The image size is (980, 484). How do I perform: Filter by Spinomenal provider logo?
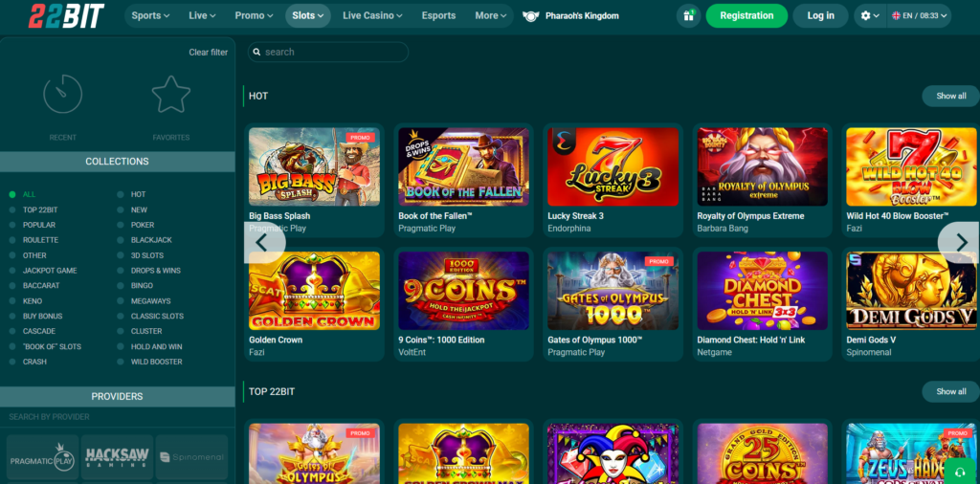[x=191, y=458]
